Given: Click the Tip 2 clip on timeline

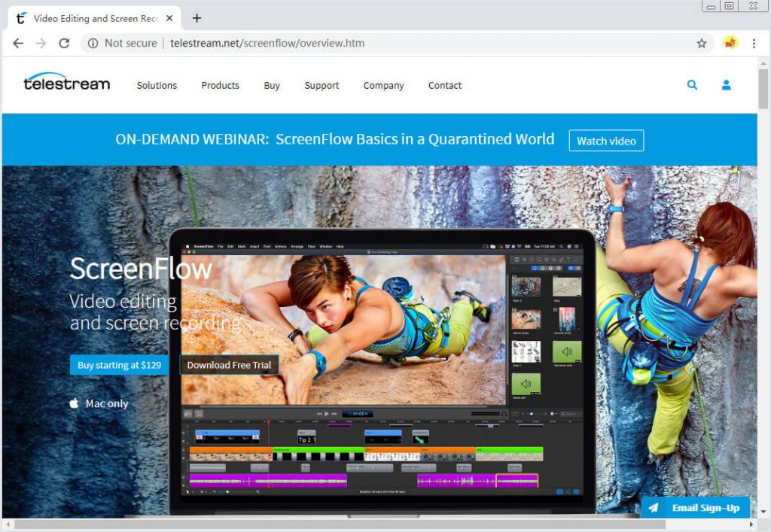Looking at the screenshot, I should (307, 438).
